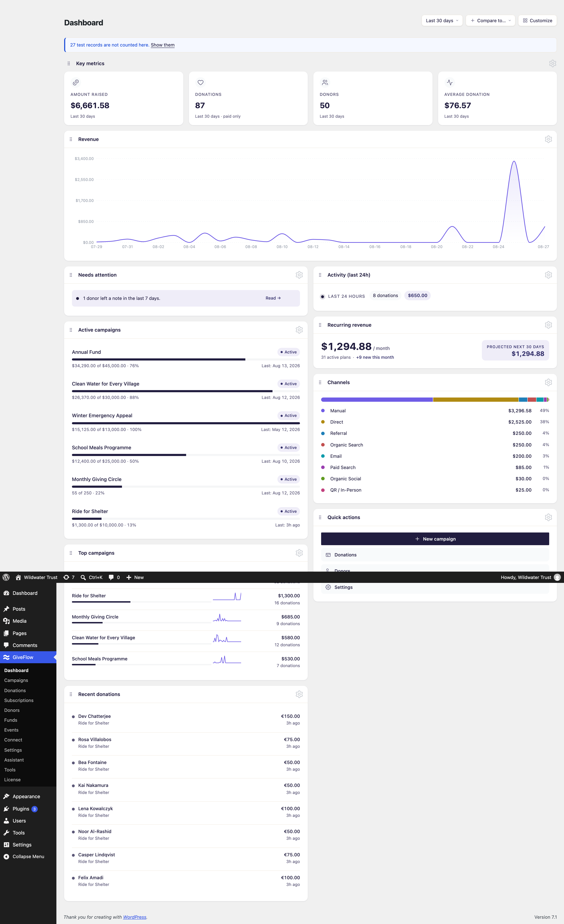Open Comments in the sidebar

pyautogui.click(x=28, y=645)
